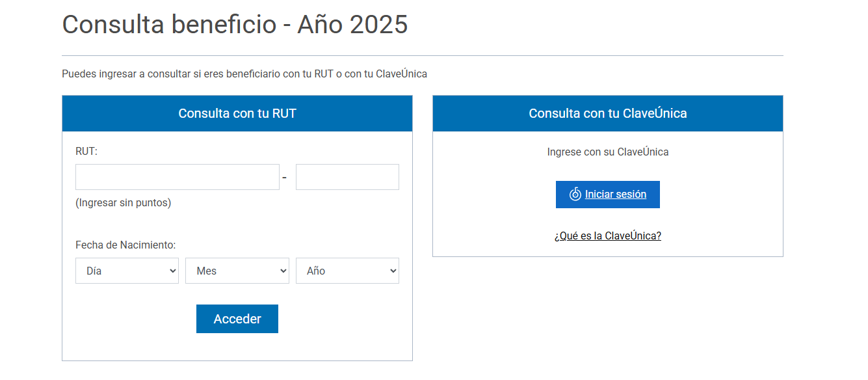Click the RUT: field label
Viewport: 868px width, 380px height.
(86, 151)
